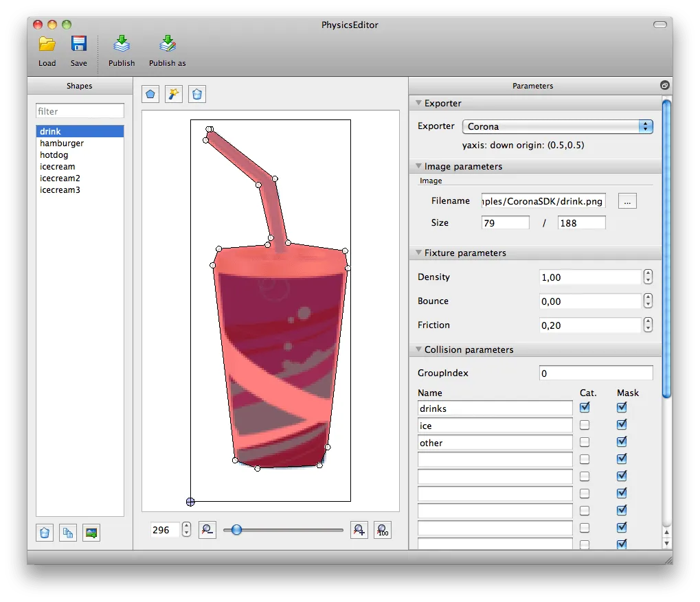Viewport: 700px width, 602px height.
Task: Uncheck the Mask checkbox for other
Action: pyautogui.click(x=621, y=441)
